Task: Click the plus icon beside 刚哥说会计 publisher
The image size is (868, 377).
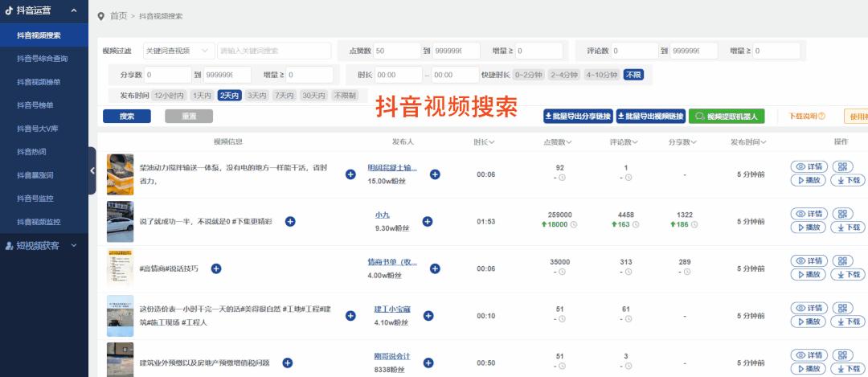Action: [x=428, y=363]
